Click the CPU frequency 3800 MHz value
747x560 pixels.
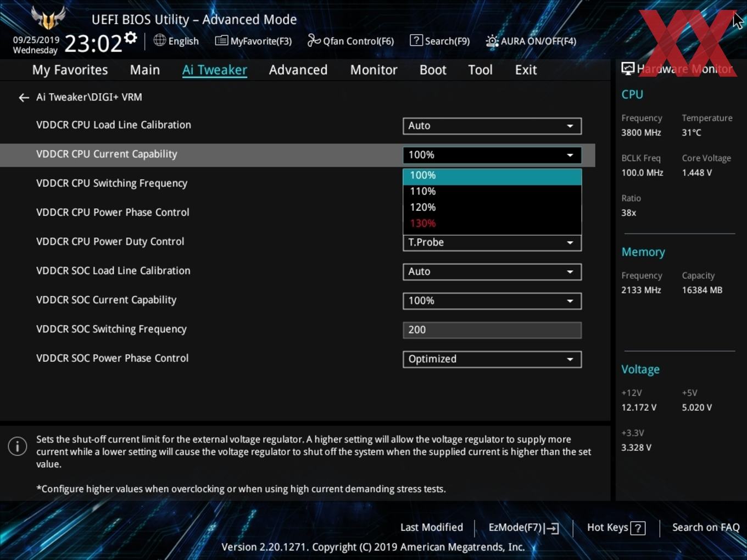(x=641, y=133)
